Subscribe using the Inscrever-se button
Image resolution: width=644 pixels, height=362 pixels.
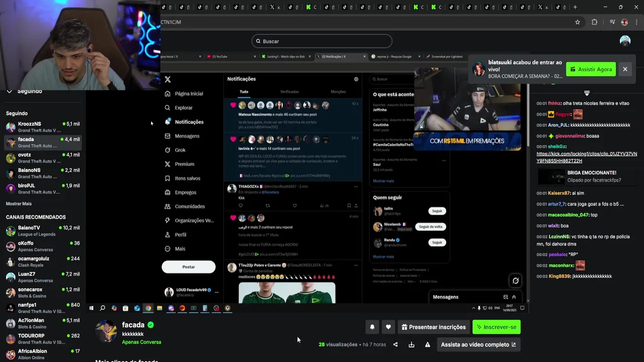tap(497, 327)
